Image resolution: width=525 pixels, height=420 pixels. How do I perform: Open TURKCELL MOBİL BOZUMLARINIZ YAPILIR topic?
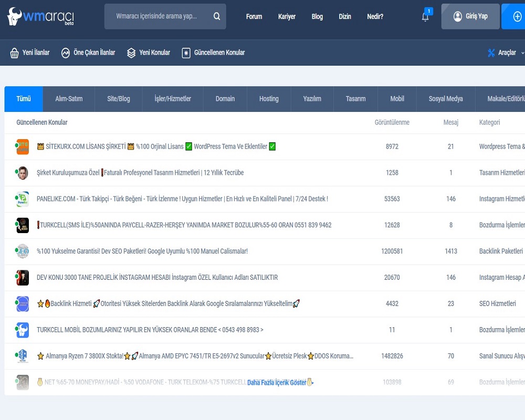pos(150,330)
